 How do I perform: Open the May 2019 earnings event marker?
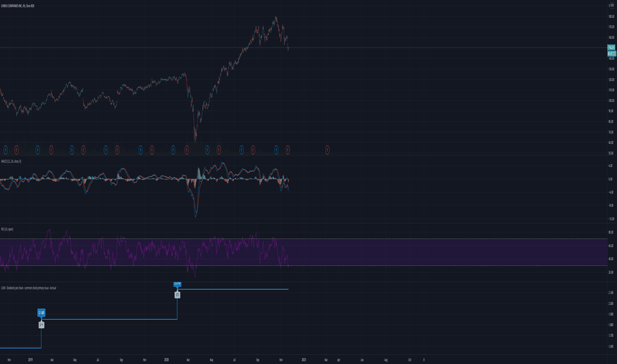pyautogui.click(x=83, y=150)
